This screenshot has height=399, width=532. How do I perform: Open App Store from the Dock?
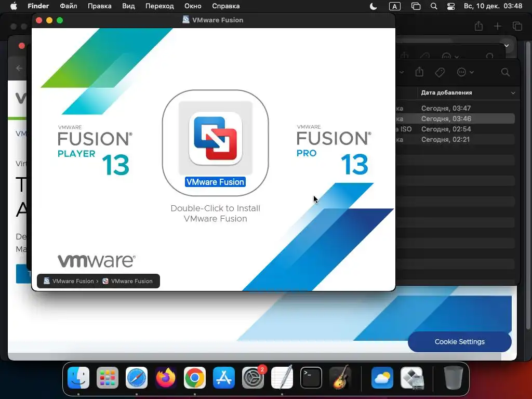coord(224,378)
